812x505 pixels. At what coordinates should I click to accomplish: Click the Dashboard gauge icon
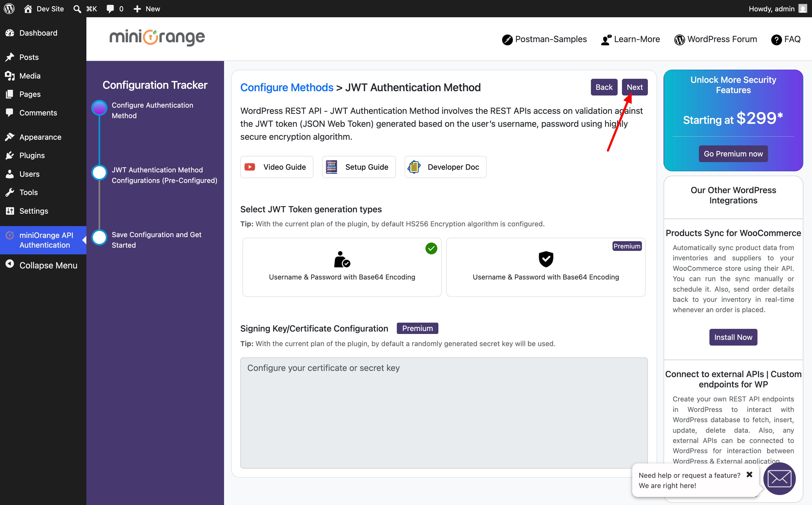tap(10, 33)
